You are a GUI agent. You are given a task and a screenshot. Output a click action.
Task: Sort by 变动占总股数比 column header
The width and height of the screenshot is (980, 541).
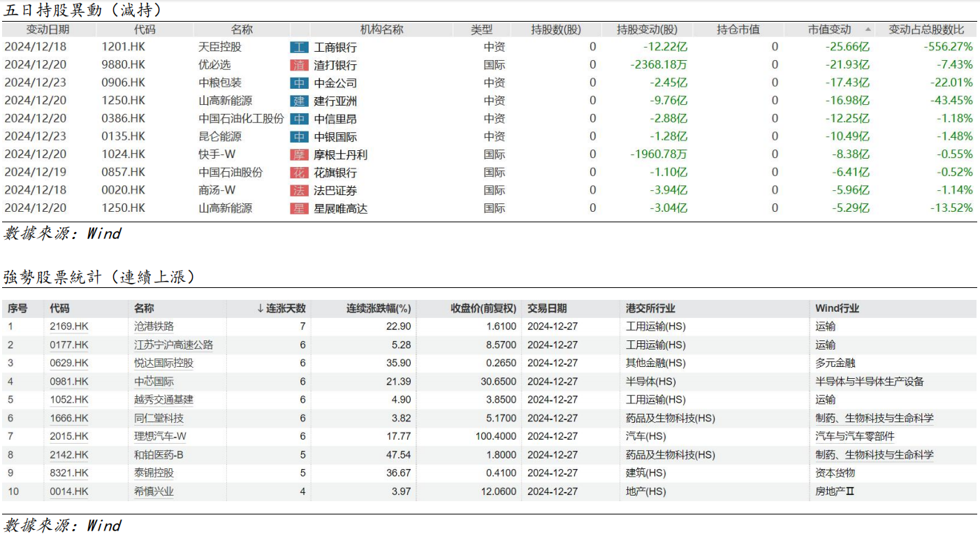pos(926,30)
